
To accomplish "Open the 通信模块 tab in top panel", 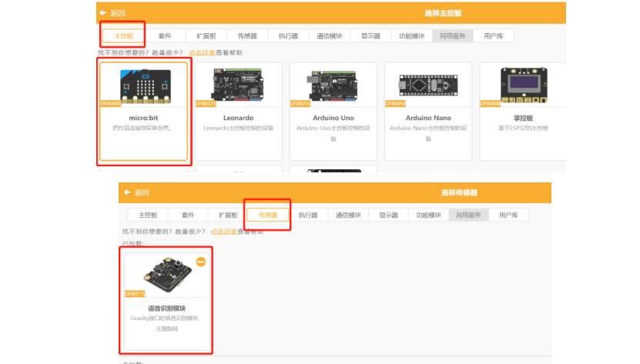I will pos(330,36).
